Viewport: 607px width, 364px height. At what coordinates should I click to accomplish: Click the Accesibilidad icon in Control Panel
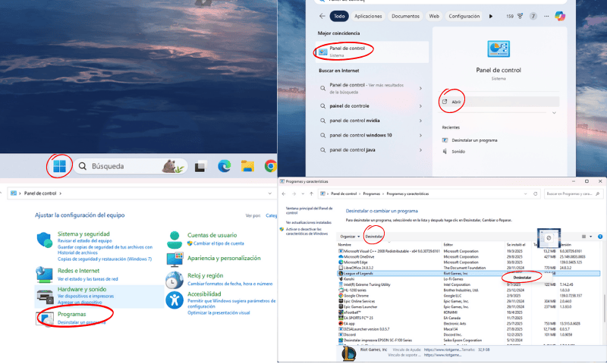coord(175,299)
